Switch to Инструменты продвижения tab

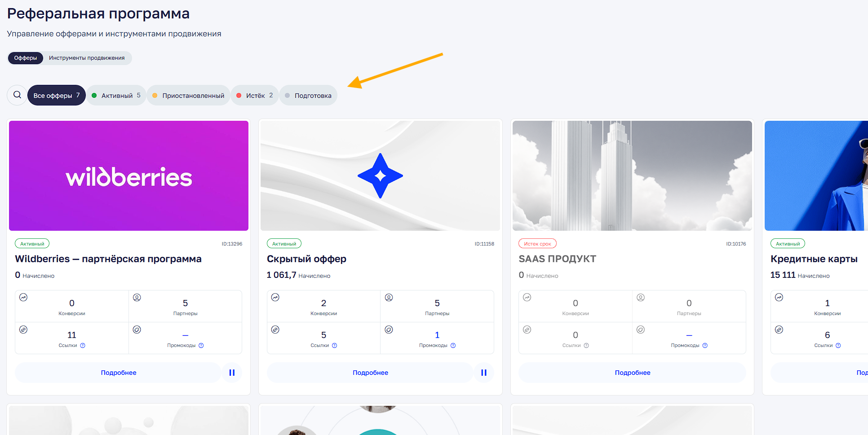click(87, 58)
